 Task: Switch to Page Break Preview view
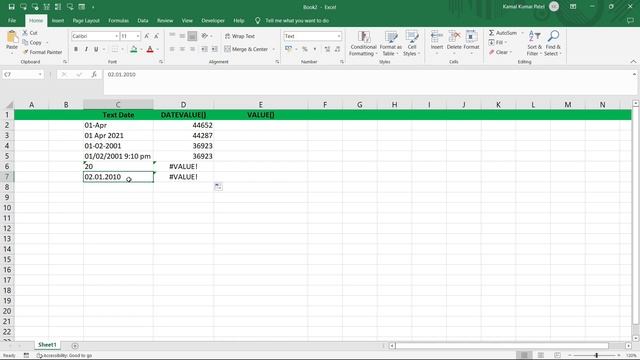557,355
